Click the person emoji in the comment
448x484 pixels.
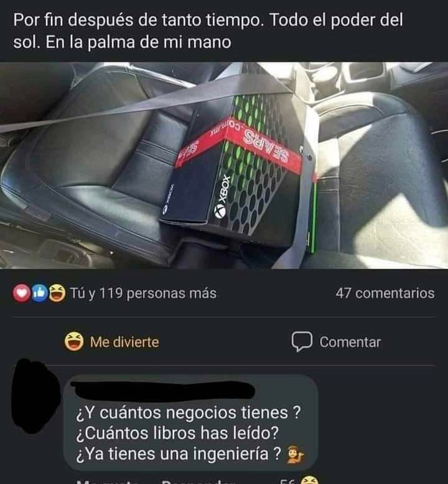(x=295, y=454)
